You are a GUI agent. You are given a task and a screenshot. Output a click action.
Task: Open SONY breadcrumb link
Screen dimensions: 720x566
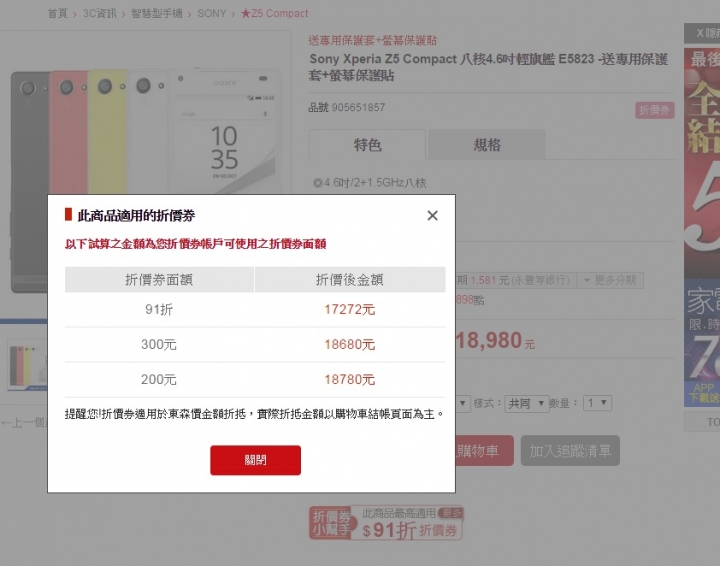tap(212, 14)
